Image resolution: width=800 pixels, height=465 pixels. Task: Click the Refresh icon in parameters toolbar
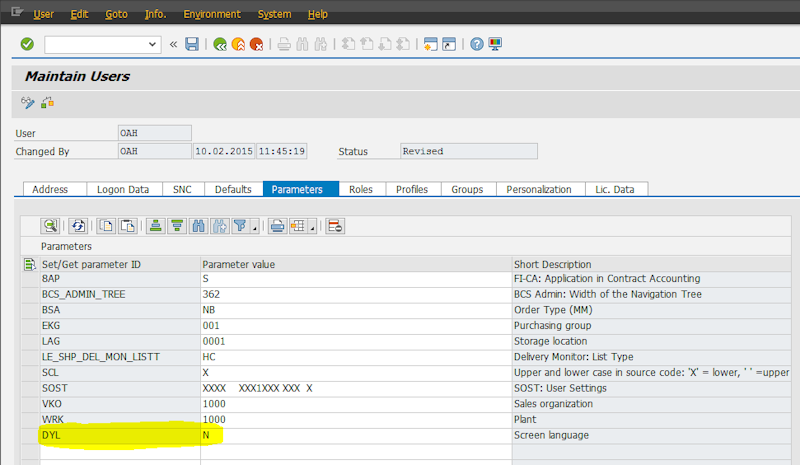(78, 226)
